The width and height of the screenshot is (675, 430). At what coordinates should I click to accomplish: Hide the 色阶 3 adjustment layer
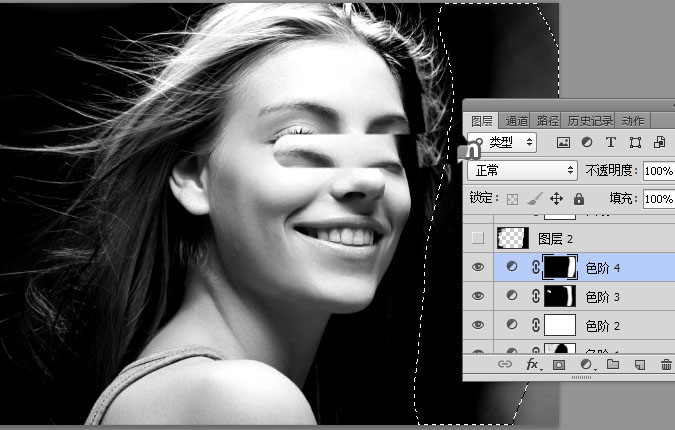(x=478, y=296)
